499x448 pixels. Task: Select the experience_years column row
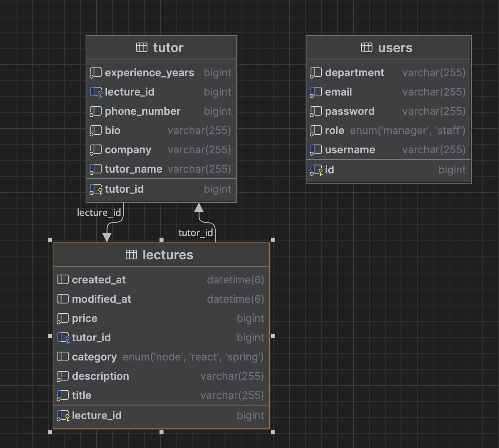click(162, 73)
